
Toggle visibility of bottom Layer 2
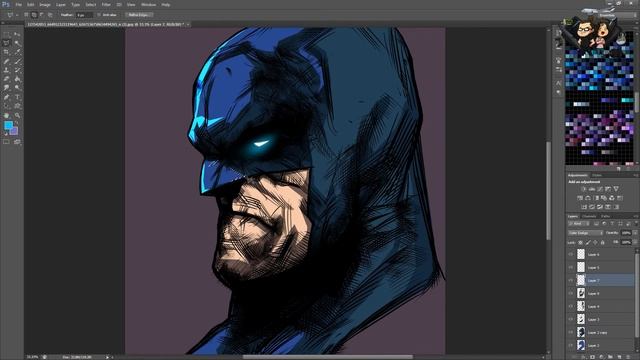coord(571,346)
